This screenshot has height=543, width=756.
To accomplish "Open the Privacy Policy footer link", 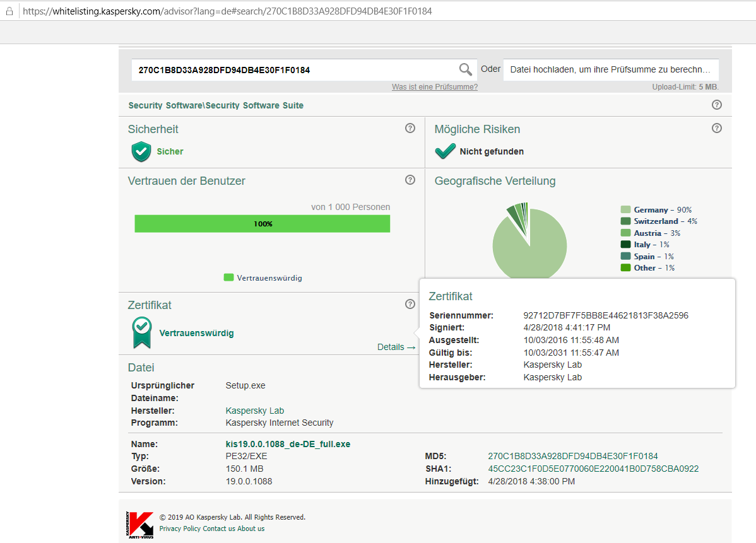I will click(180, 528).
